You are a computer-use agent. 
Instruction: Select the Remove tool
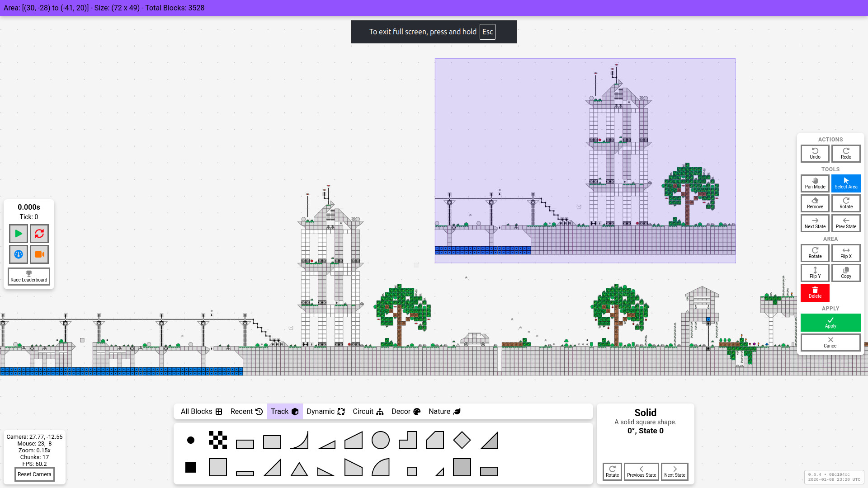coord(815,203)
